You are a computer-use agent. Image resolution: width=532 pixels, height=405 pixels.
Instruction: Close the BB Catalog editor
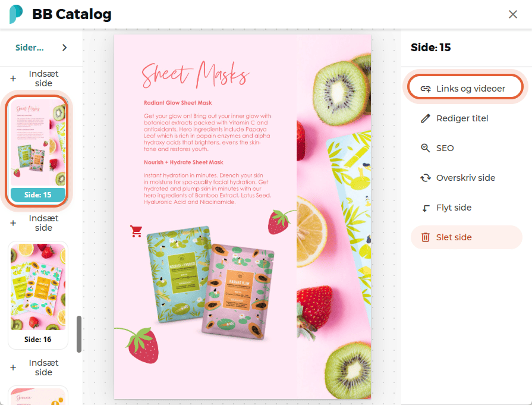pos(512,14)
